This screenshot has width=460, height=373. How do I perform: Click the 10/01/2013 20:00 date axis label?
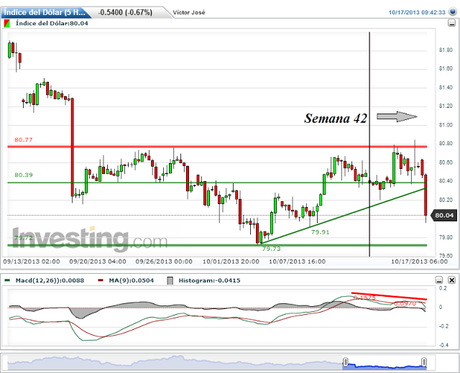click(x=231, y=262)
